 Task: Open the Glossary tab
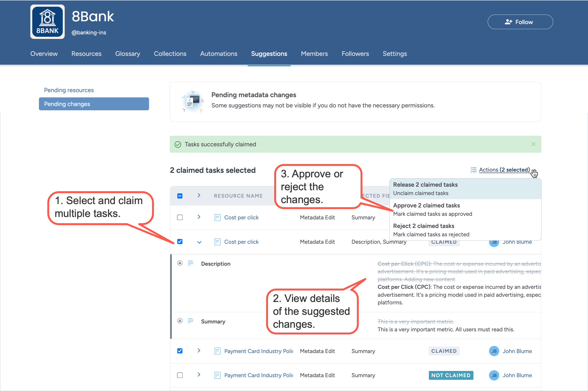[x=127, y=54]
